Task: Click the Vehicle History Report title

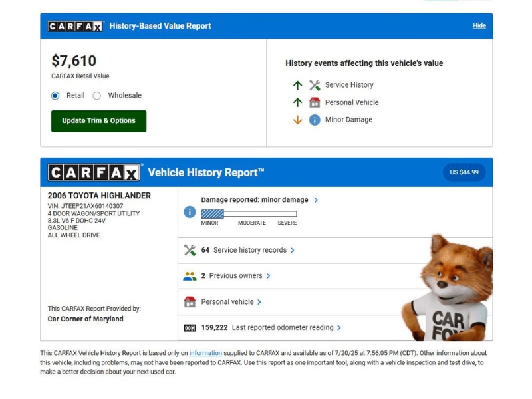Action: point(206,172)
